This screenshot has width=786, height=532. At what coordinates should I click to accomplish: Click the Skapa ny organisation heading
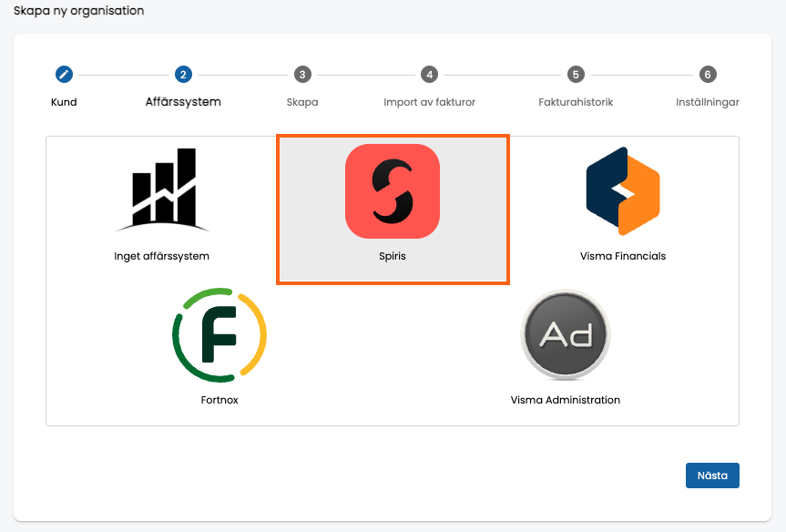(78, 11)
